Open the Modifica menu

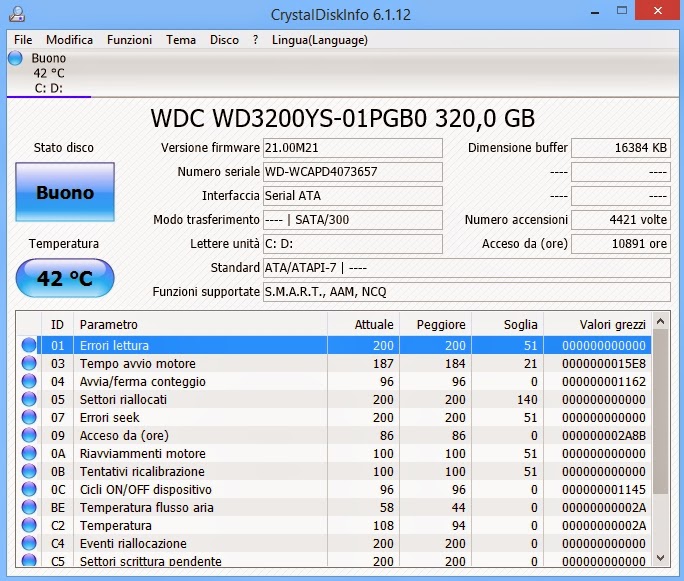pyautogui.click(x=69, y=40)
